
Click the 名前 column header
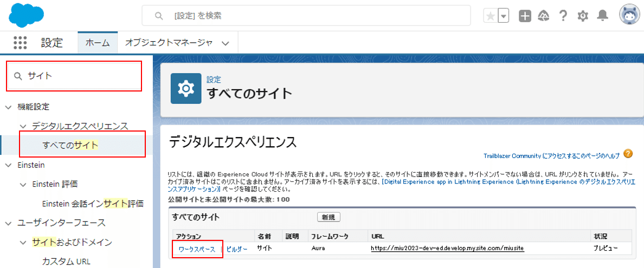pyautogui.click(x=263, y=237)
